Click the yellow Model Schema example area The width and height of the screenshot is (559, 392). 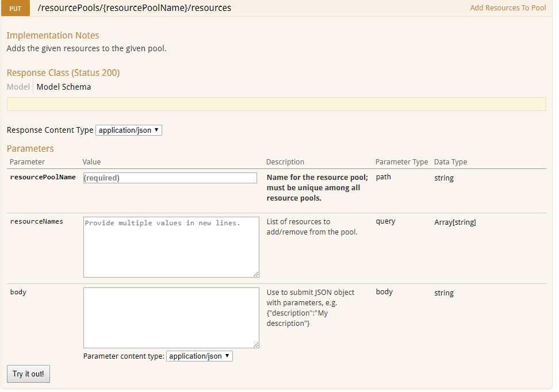[276, 103]
